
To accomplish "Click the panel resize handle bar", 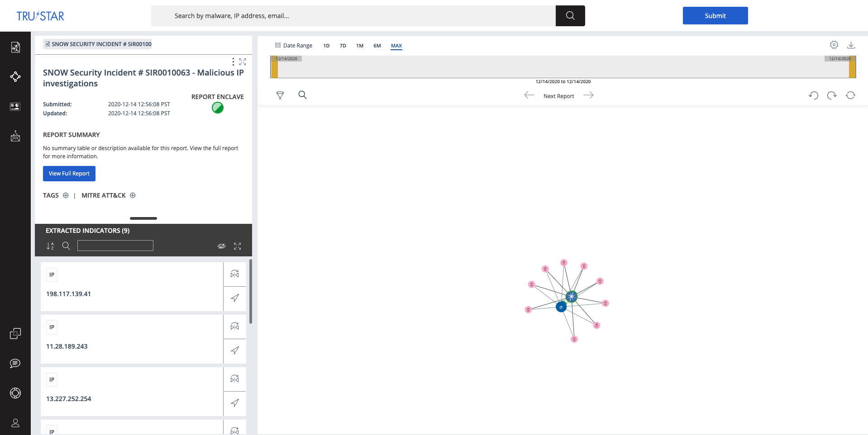I will pyautogui.click(x=143, y=218).
